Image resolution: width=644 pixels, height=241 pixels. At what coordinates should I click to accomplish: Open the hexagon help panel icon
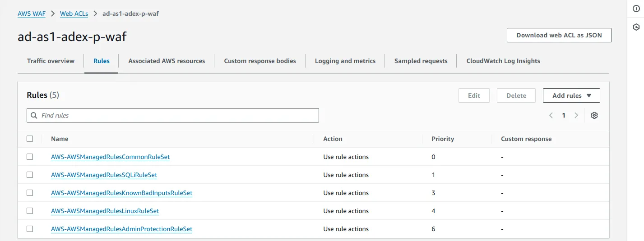636,27
